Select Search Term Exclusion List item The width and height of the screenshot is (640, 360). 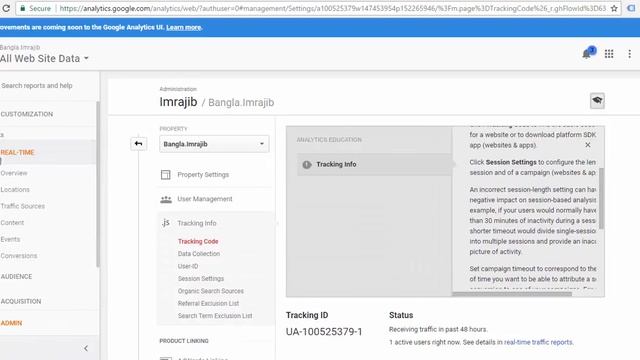(x=215, y=316)
